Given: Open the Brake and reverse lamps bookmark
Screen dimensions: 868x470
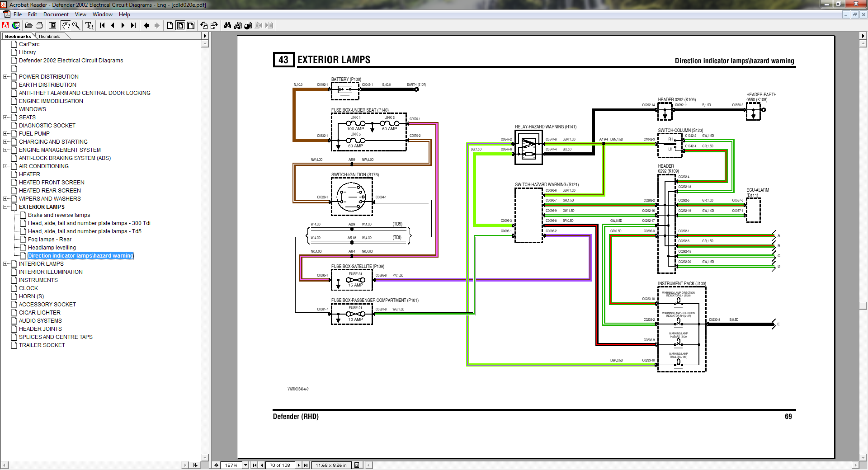Looking at the screenshot, I should click(59, 215).
